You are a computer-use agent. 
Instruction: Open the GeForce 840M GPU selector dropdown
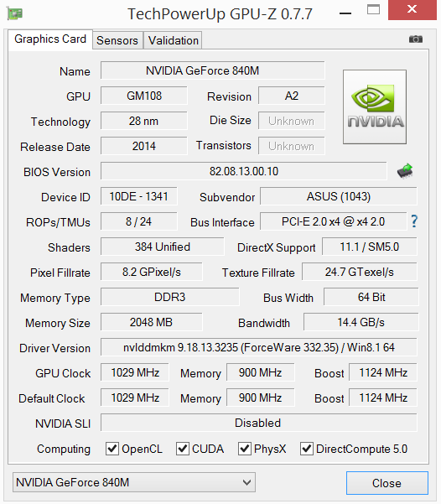click(134, 482)
